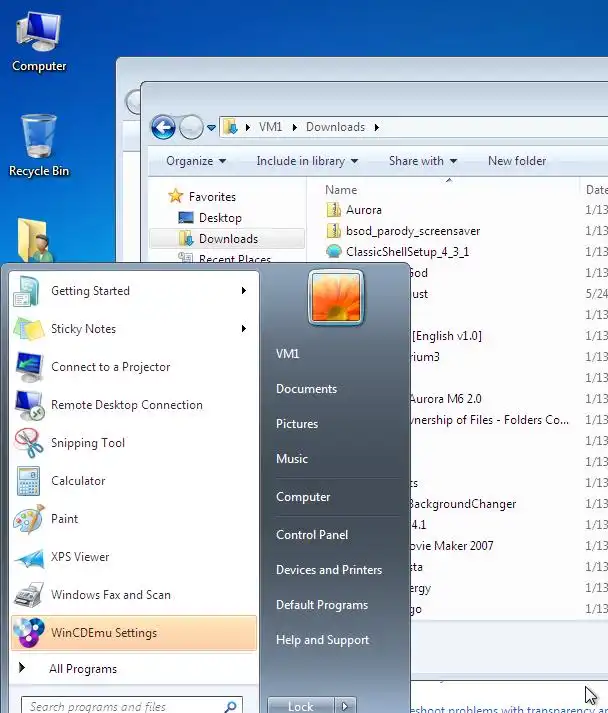Click the transparency troubleshooting link

[x=508, y=709]
